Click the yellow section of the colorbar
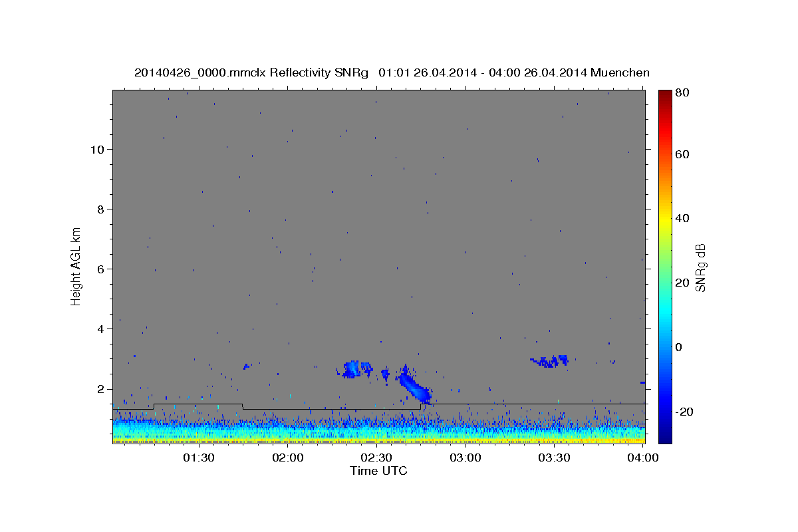Image resolution: width=798 pixels, height=532 pixels. coord(664,219)
